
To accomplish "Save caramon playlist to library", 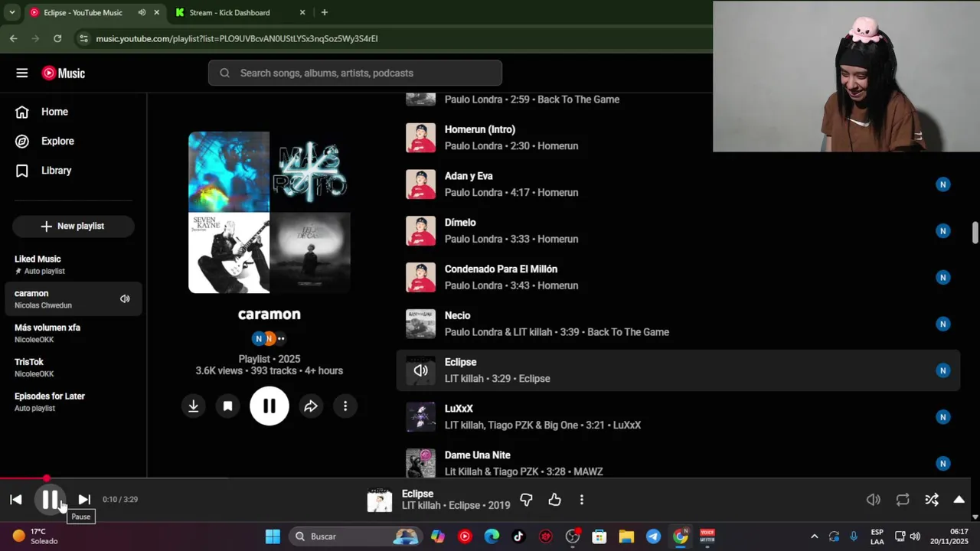I will tap(227, 406).
